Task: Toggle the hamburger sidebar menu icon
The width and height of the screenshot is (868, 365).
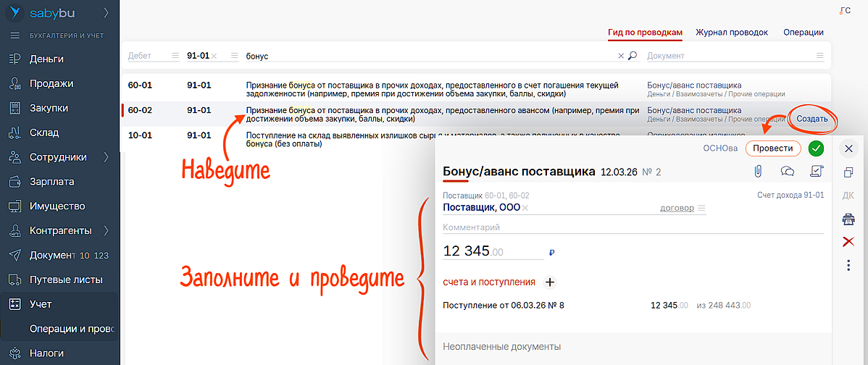Action: (x=14, y=35)
